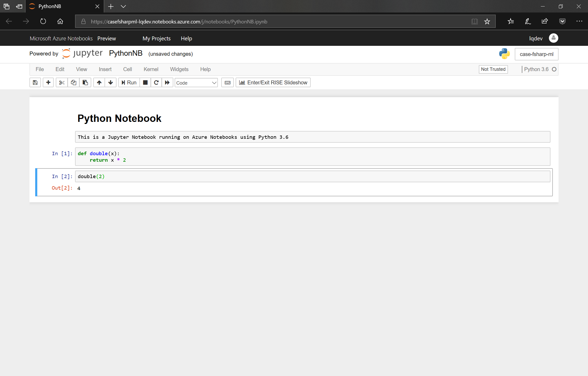
Task: Open the Cell menu
Action: 127,69
